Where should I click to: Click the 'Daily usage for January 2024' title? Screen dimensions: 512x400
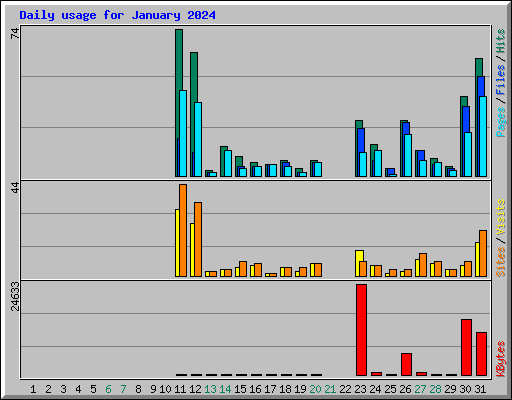click(117, 15)
